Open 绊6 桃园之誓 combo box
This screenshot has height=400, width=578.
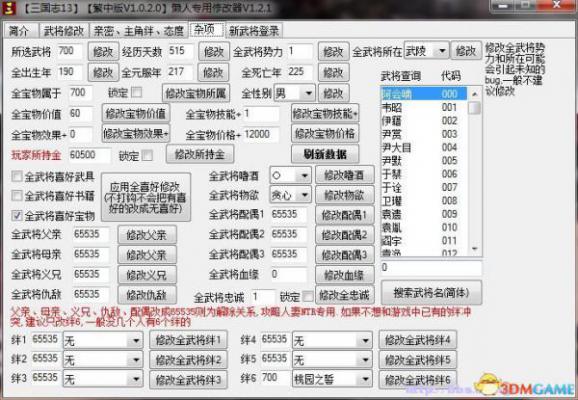pyautogui.click(x=365, y=379)
